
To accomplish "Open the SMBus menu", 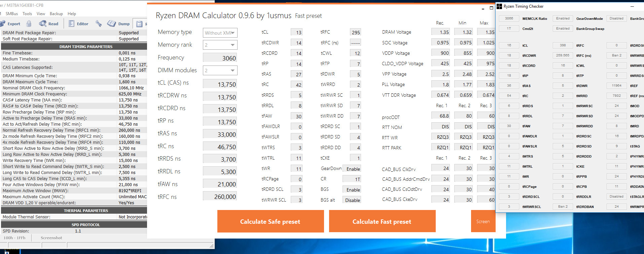I will [x=12, y=14].
